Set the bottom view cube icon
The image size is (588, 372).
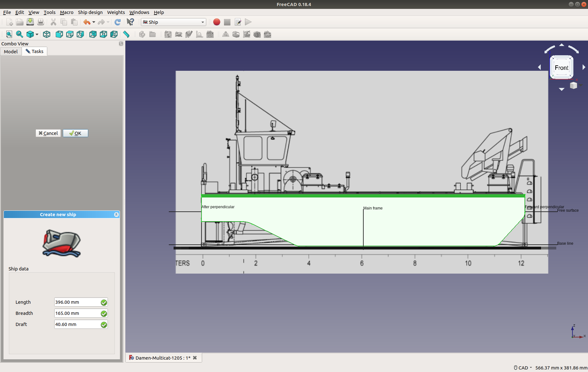pyautogui.click(x=103, y=34)
